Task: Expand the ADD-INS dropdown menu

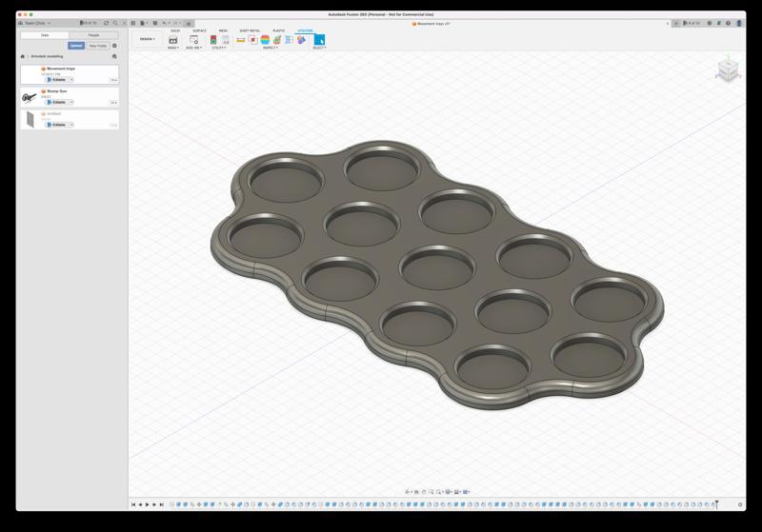Action: tap(194, 48)
